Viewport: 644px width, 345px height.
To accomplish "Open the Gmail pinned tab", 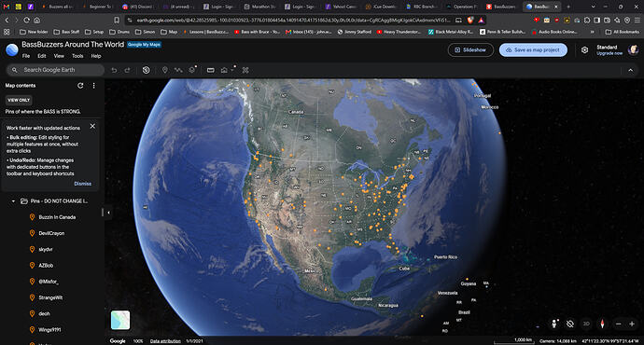I will [x=7, y=7].
